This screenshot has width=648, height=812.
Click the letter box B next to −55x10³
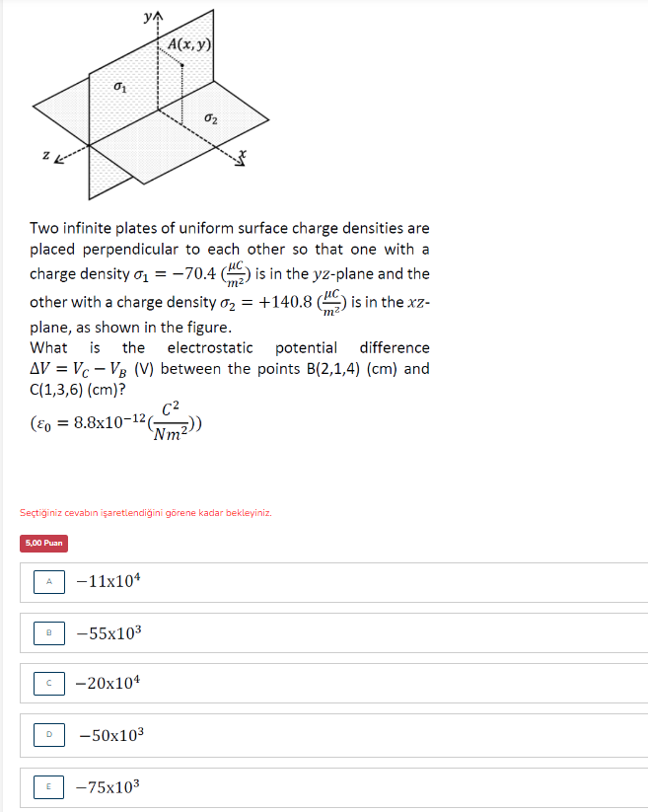click(x=48, y=632)
